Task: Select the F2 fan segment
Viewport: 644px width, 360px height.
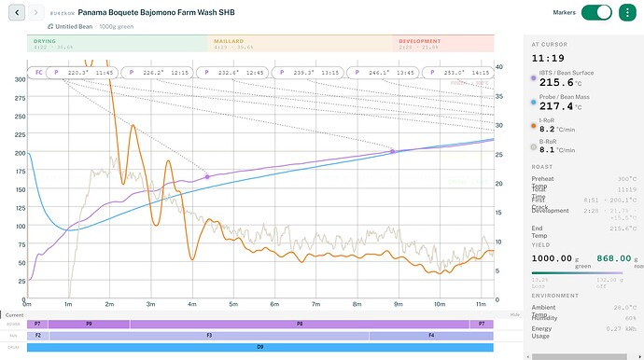Action: 37,336
